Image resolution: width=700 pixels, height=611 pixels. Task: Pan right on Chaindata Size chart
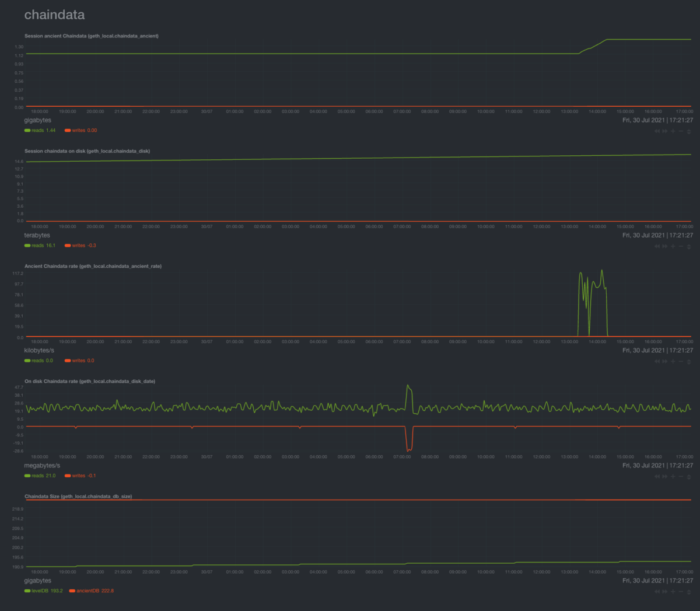pyautogui.click(x=665, y=591)
